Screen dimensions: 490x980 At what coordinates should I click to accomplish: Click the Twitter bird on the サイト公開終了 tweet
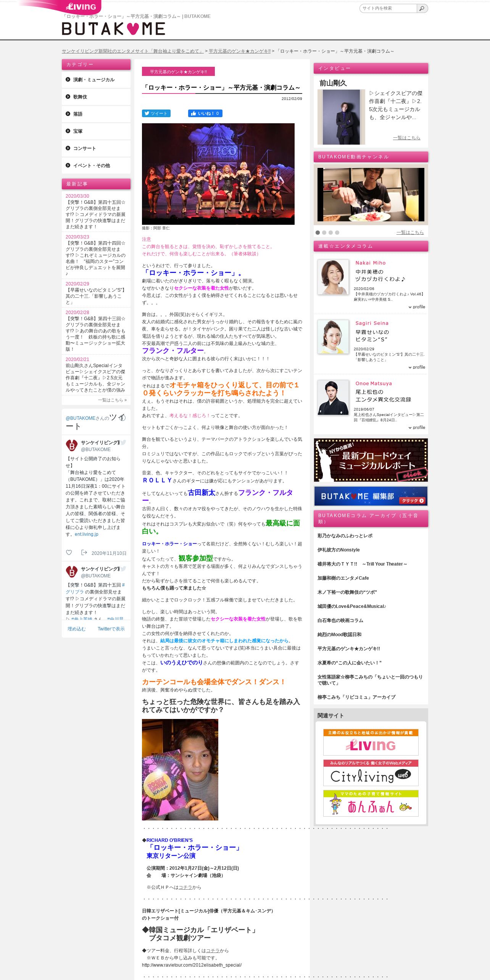(x=123, y=443)
